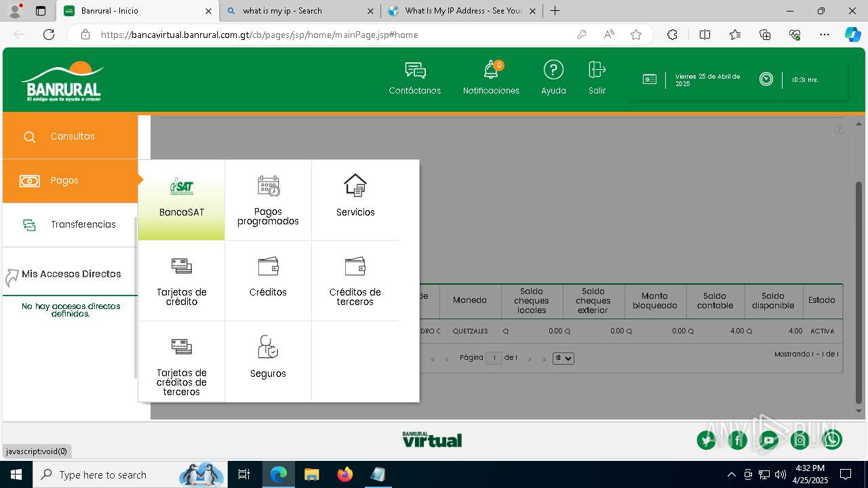Select the Servicios payment icon
Screen dimensions: 868x488
355,185
